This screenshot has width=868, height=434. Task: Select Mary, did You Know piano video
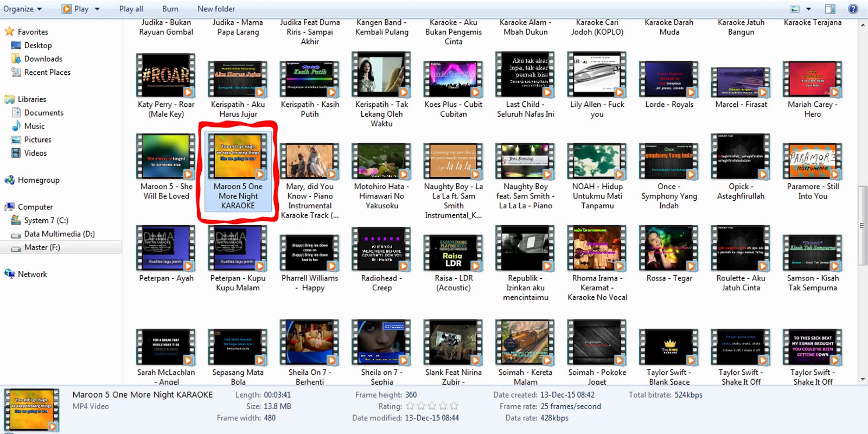(x=310, y=181)
